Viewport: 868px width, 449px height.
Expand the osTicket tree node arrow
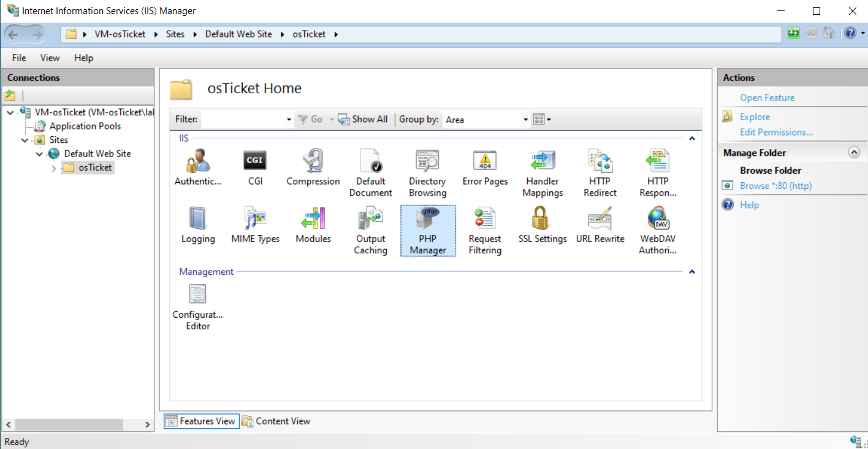pyautogui.click(x=54, y=168)
